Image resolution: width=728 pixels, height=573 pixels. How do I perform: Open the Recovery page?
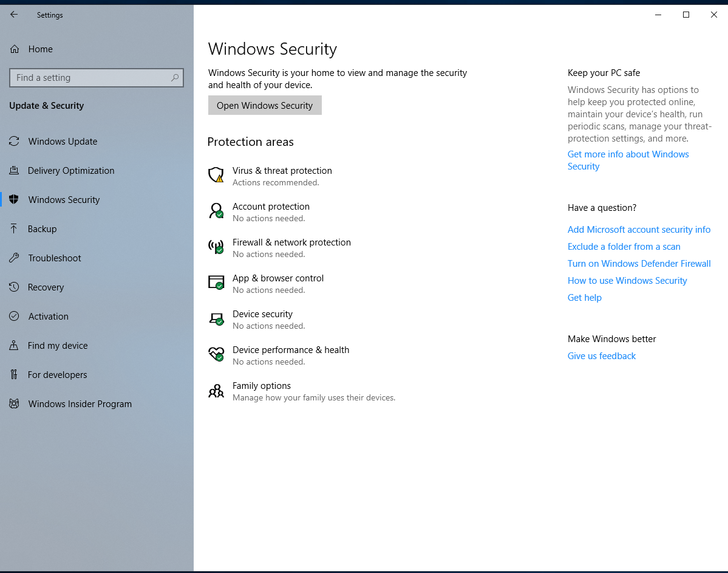pyautogui.click(x=46, y=287)
